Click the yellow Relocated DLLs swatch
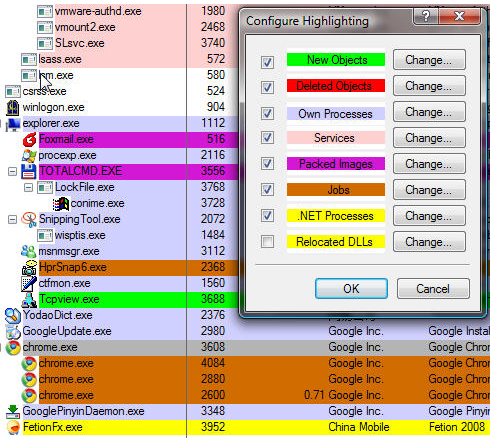Image resolution: width=493 pixels, height=438 pixels. click(336, 242)
